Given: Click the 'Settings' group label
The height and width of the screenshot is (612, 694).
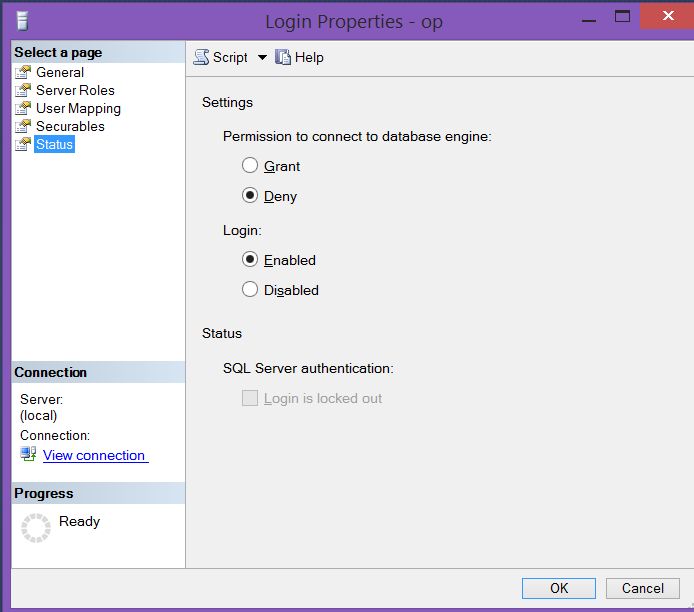Looking at the screenshot, I should pyautogui.click(x=227, y=103).
